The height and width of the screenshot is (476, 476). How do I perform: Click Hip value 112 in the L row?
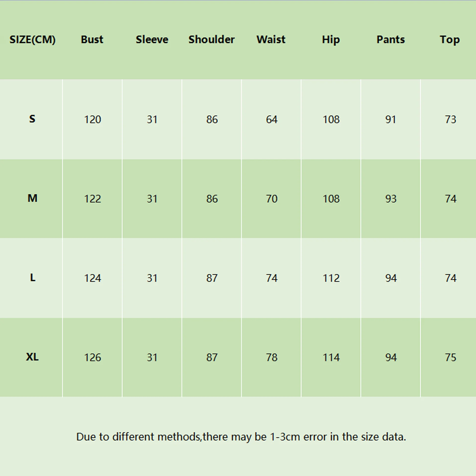pos(331,278)
